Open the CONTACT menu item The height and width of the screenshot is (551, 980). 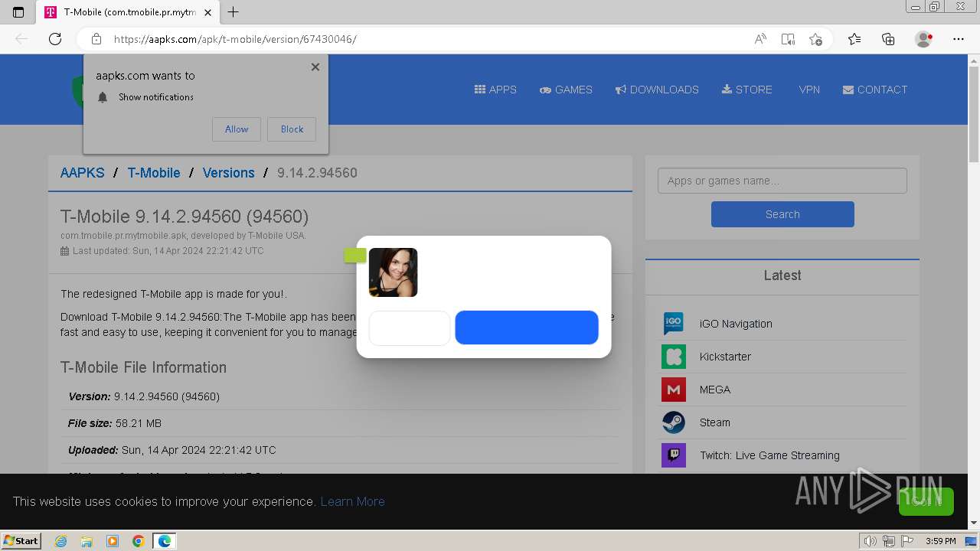coord(875,90)
